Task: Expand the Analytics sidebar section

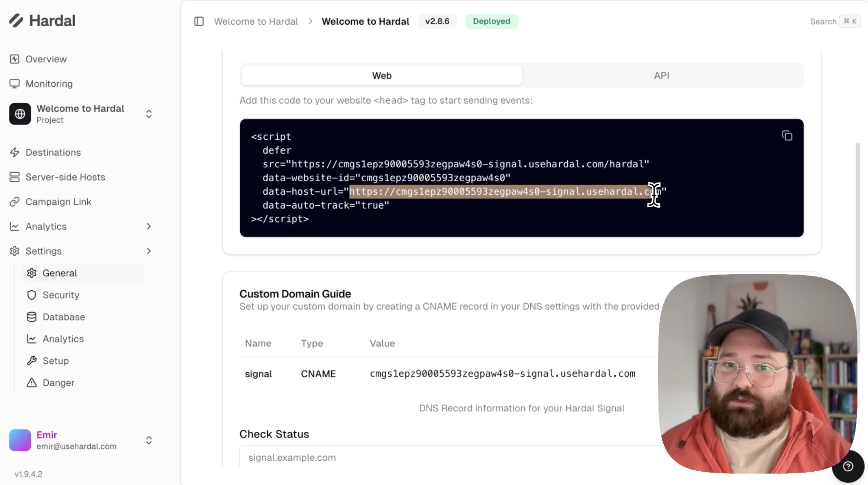Action: pyautogui.click(x=149, y=227)
